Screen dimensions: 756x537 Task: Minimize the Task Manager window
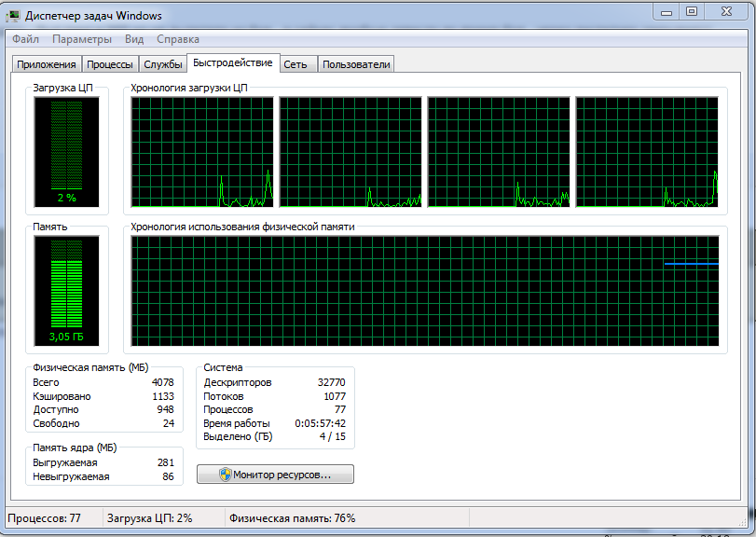pos(667,11)
